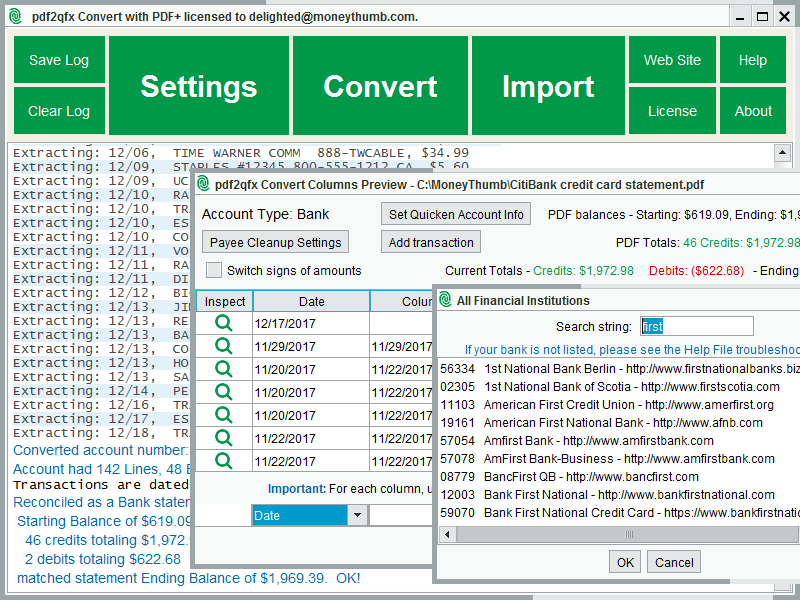The image size is (800, 600).
Task: Click institution list horizontal scrollbar thumb
Action: (x=628, y=535)
